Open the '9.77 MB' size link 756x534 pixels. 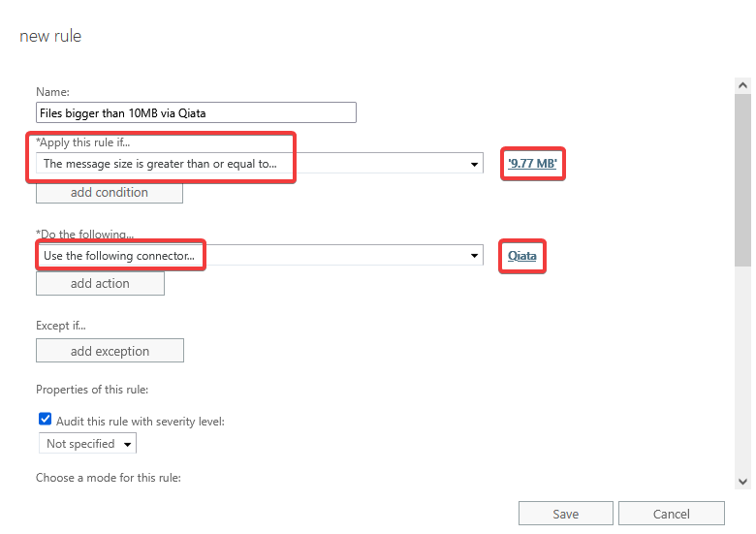pyautogui.click(x=532, y=164)
